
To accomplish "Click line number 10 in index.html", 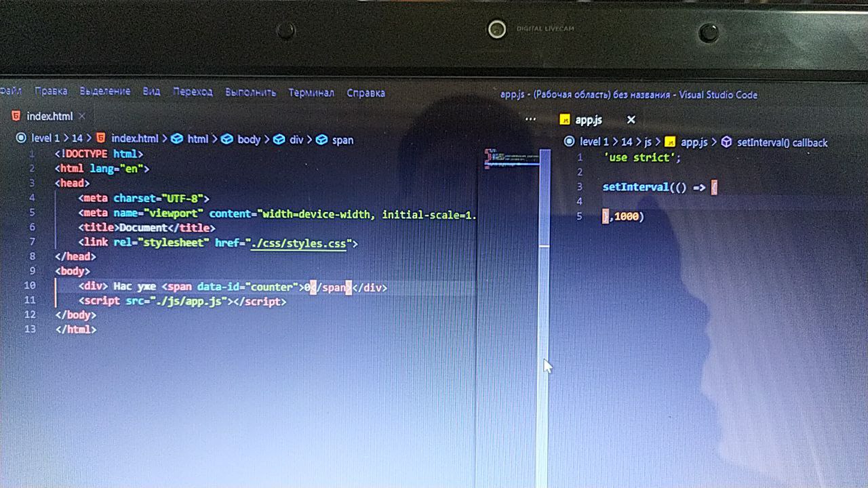I will coord(29,286).
